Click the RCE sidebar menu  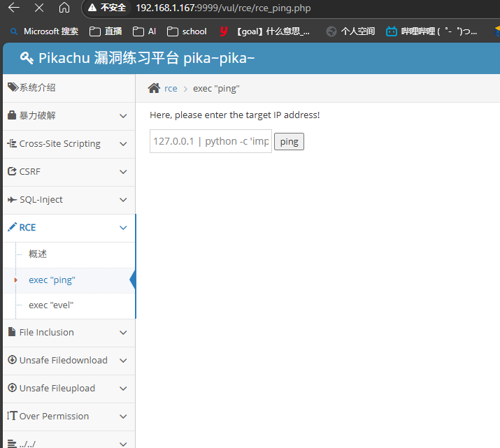[x=69, y=228]
